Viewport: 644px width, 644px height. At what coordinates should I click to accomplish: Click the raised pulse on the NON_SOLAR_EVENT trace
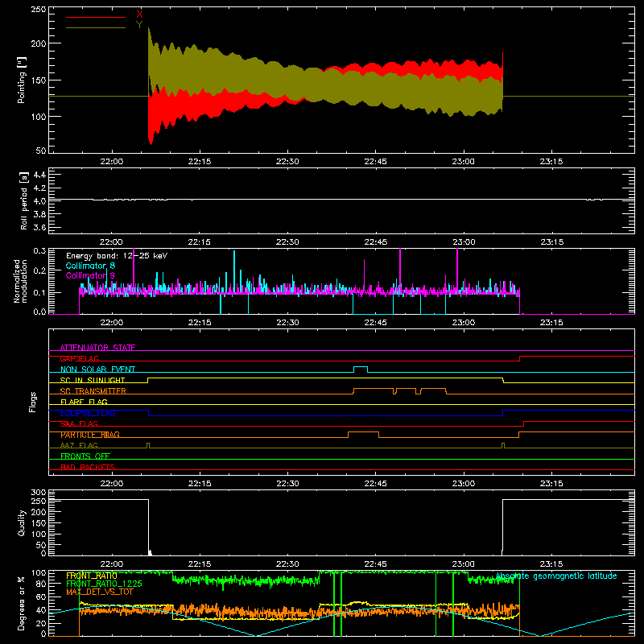tap(361, 369)
